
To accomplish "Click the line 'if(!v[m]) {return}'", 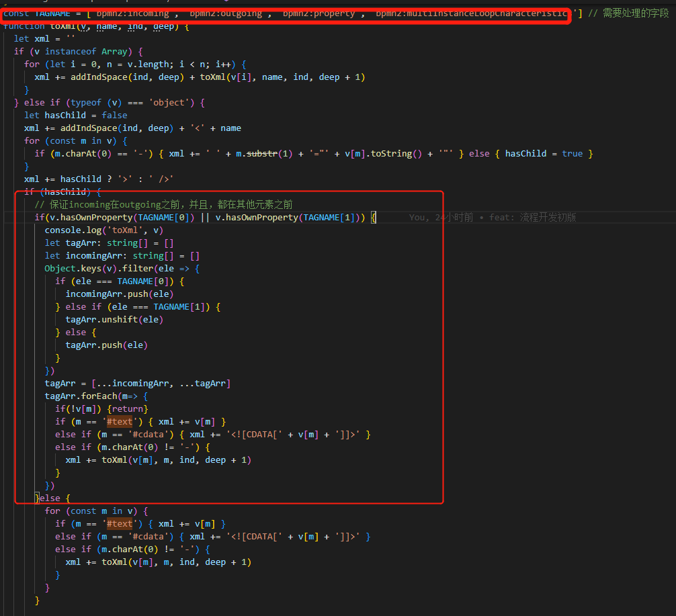I will coord(101,409).
